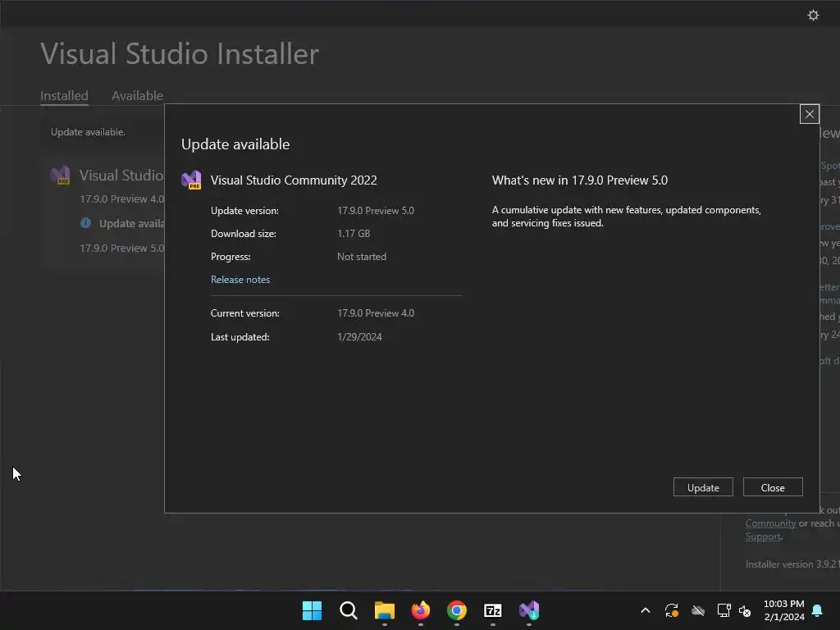Click the 'Last updated:' label
This screenshot has height=630, width=840.
pyautogui.click(x=240, y=337)
